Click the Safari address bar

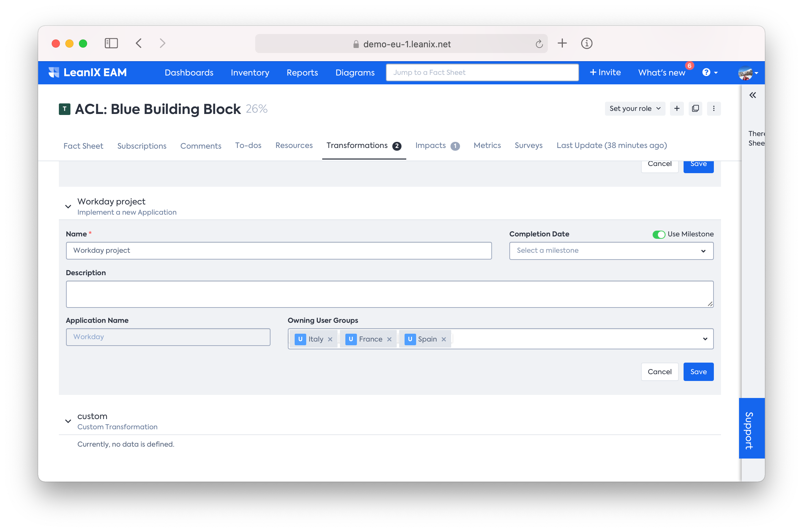(401, 44)
